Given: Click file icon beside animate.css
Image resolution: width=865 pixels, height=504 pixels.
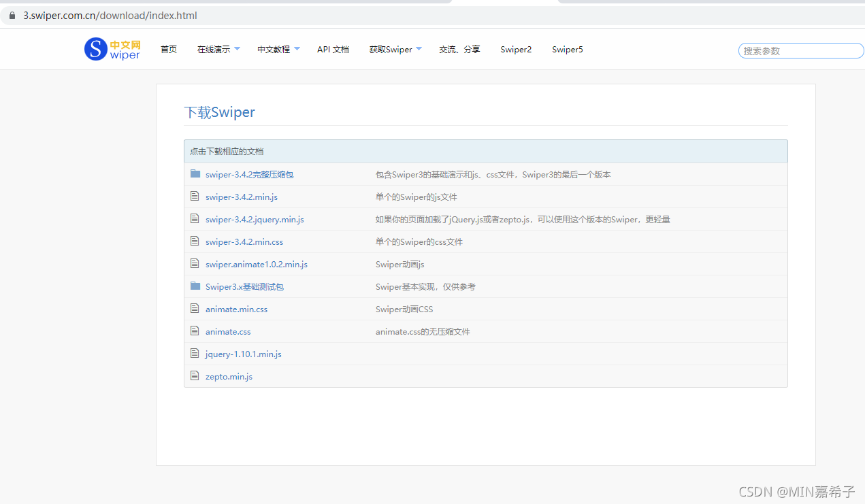Looking at the screenshot, I should point(195,331).
